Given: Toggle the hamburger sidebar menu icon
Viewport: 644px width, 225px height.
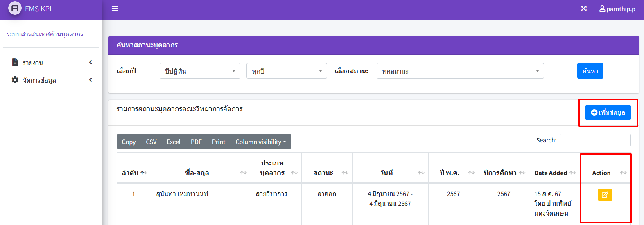Looking at the screenshot, I should pyautogui.click(x=115, y=9).
